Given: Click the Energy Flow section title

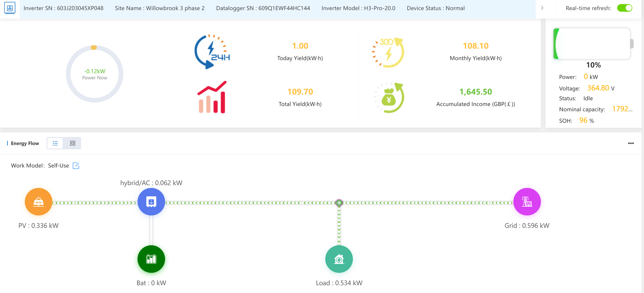Looking at the screenshot, I should (x=25, y=143).
